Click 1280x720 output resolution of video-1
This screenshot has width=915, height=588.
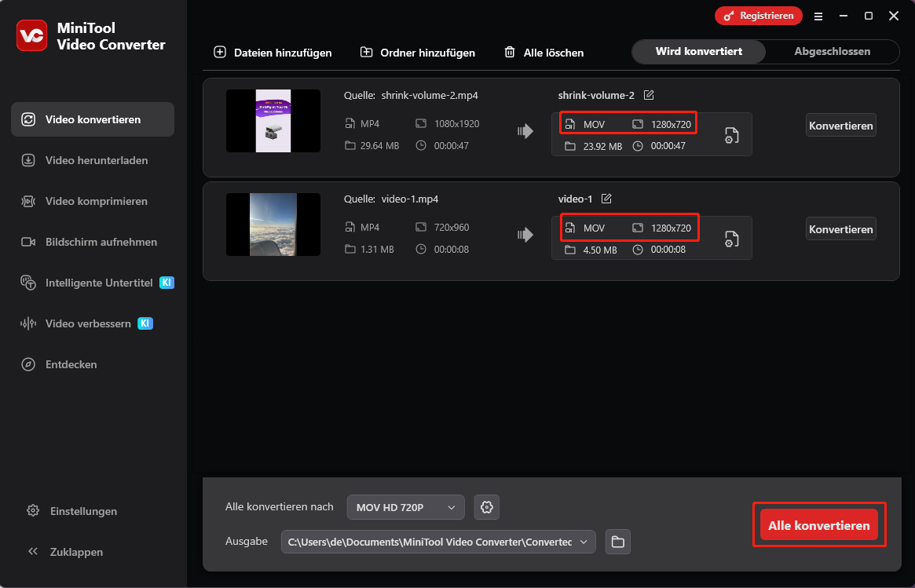point(671,228)
